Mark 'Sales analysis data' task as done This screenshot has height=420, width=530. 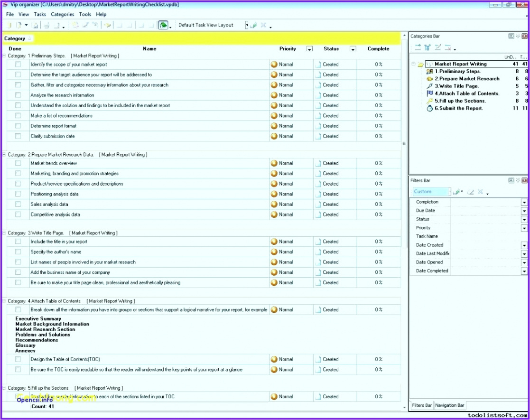pos(18,204)
